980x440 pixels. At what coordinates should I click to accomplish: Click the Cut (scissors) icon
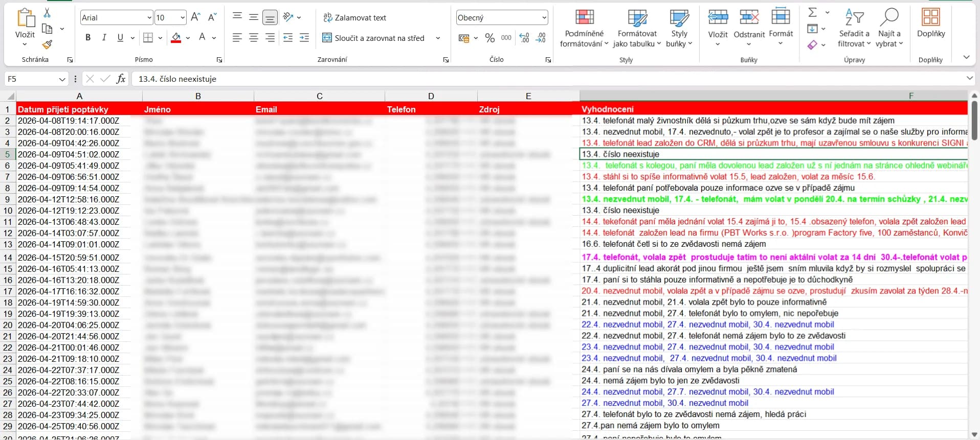(47, 12)
